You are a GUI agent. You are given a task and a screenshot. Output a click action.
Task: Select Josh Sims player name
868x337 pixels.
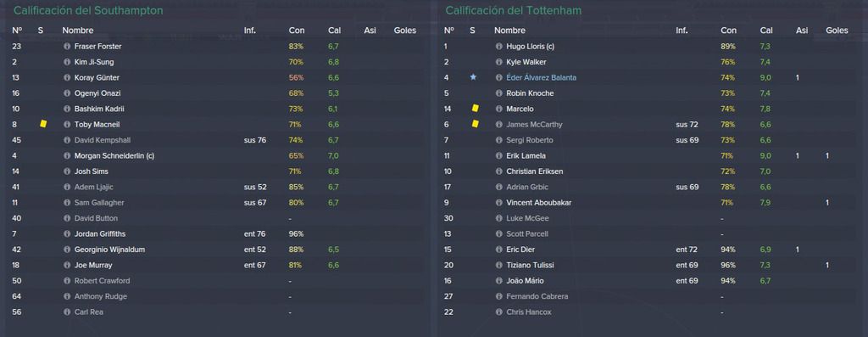pos(92,171)
